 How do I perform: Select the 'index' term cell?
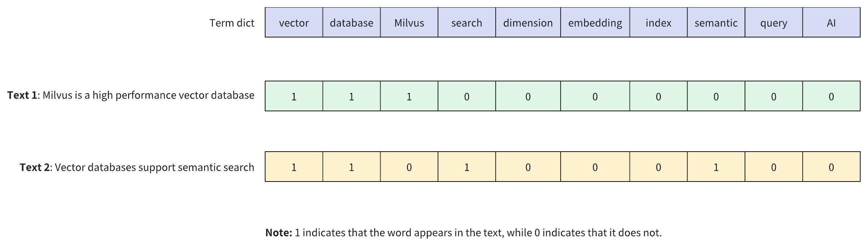(x=658, y=23)
